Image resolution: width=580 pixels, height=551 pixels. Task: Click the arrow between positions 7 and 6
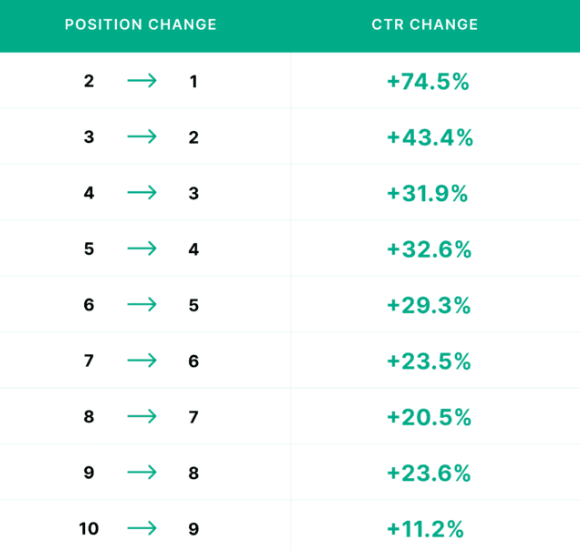142,360
